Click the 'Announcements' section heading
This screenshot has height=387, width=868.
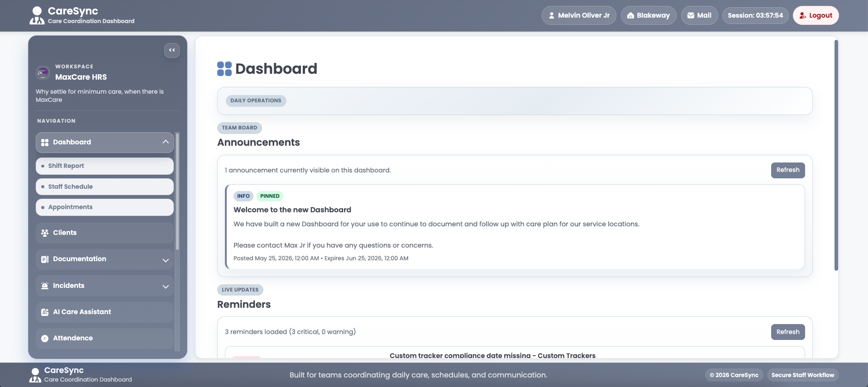coord(258,143)
